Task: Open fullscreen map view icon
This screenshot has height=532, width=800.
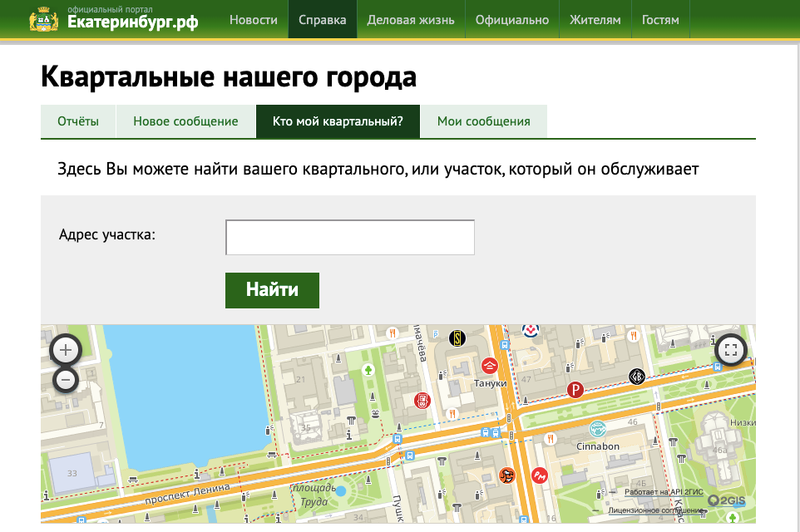Action: click(729, 350)
